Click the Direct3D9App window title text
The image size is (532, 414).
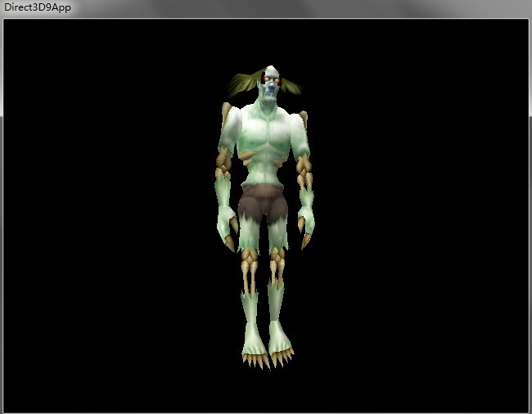(x=38, y=7)
